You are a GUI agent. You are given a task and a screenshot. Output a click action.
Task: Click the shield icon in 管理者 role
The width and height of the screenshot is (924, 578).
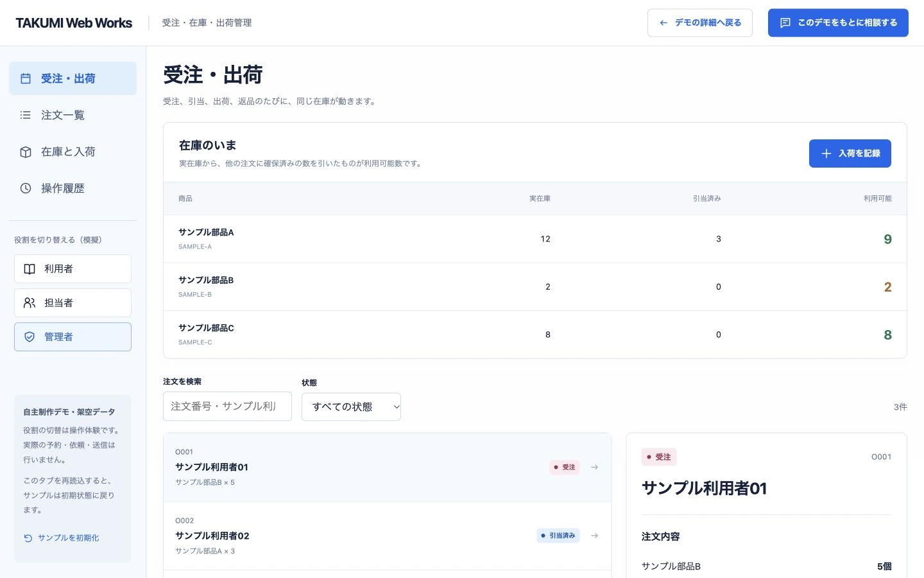(30, 337)
